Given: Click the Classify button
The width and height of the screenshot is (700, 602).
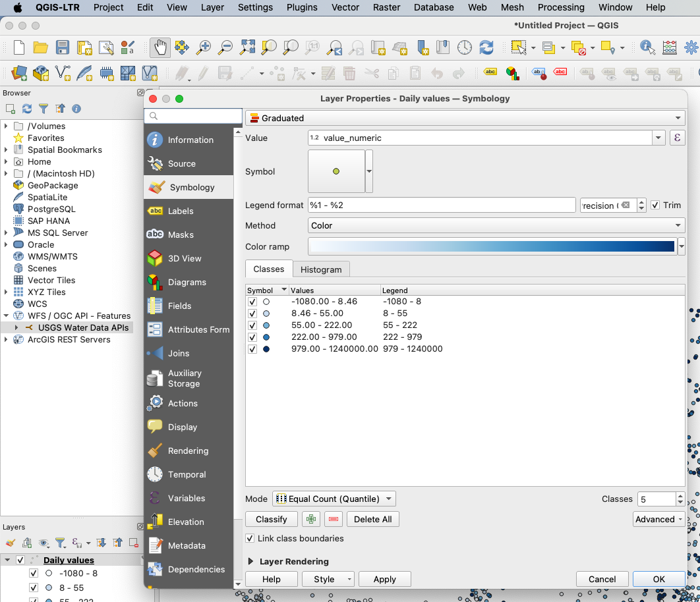Looking at the screenshot, I should [272, 519].
